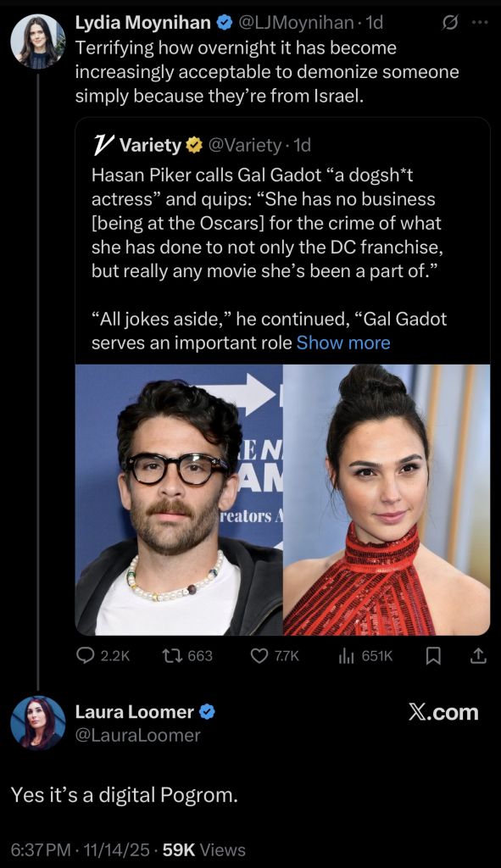Tap the Variety account name
501x868 pixels.
coord(150,145)
